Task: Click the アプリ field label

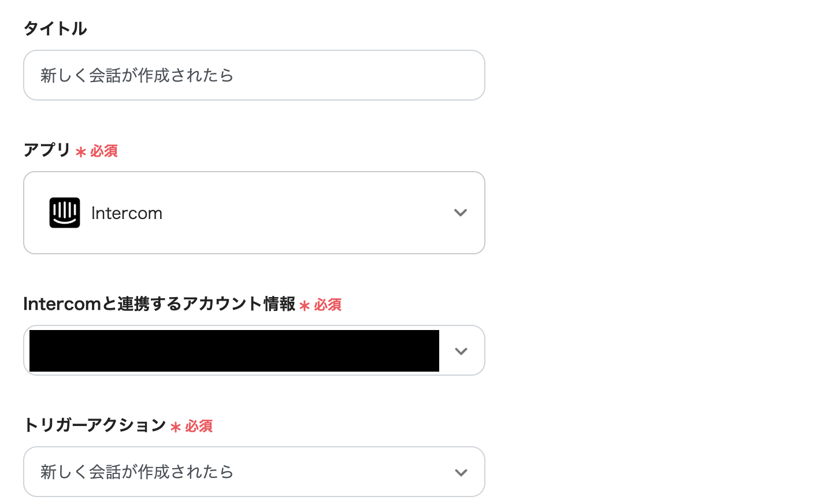Action: point(47,150)
